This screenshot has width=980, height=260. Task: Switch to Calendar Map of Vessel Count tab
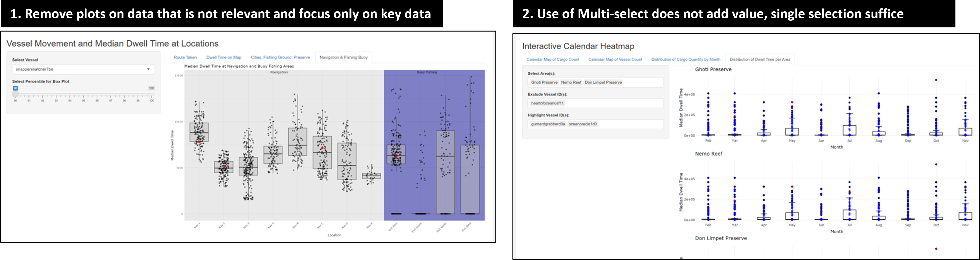(x=615, y=60)
